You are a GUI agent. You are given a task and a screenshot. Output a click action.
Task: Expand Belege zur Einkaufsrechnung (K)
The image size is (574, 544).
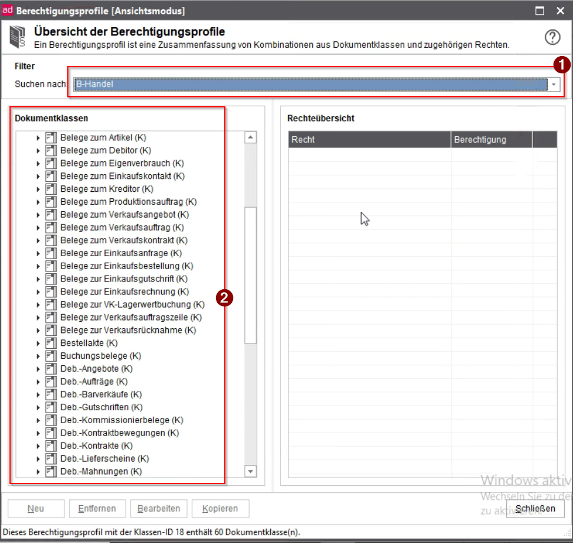(38, 292)
